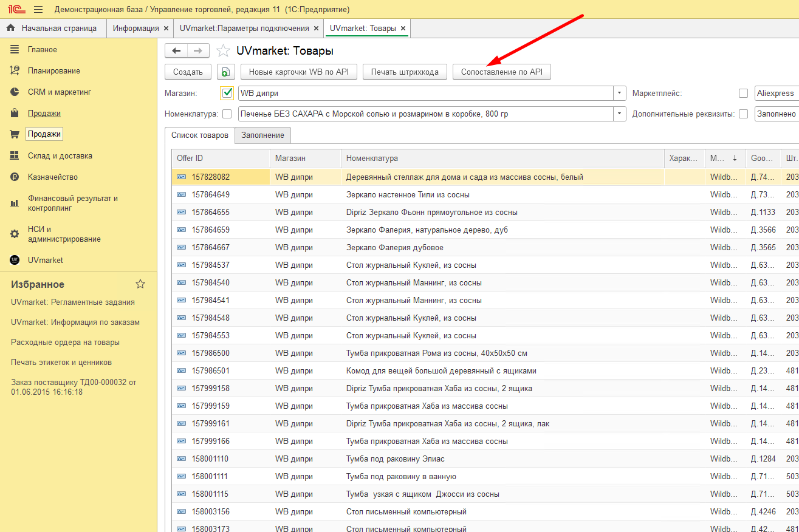Image resolution: width=799 pixels, height=532 pixels.
Task: Click the Сопоставление по API button
Action: (x=502, y=72)
